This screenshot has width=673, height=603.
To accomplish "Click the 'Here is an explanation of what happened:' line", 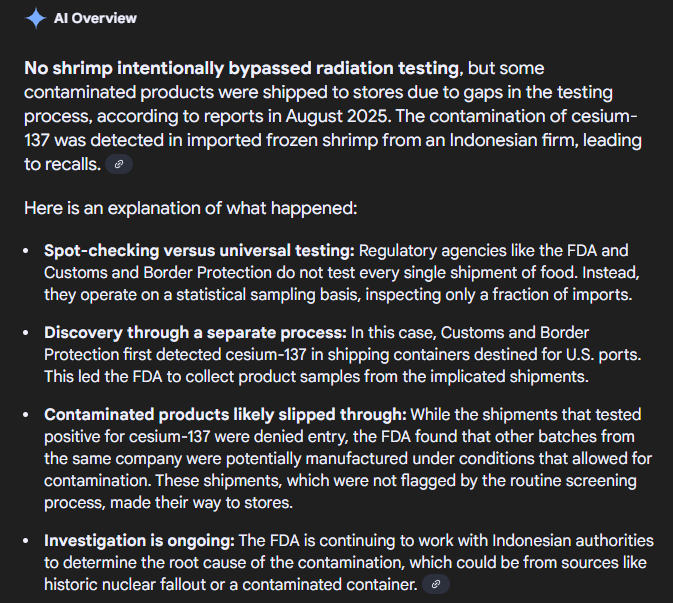I will (x=191, y=209).
